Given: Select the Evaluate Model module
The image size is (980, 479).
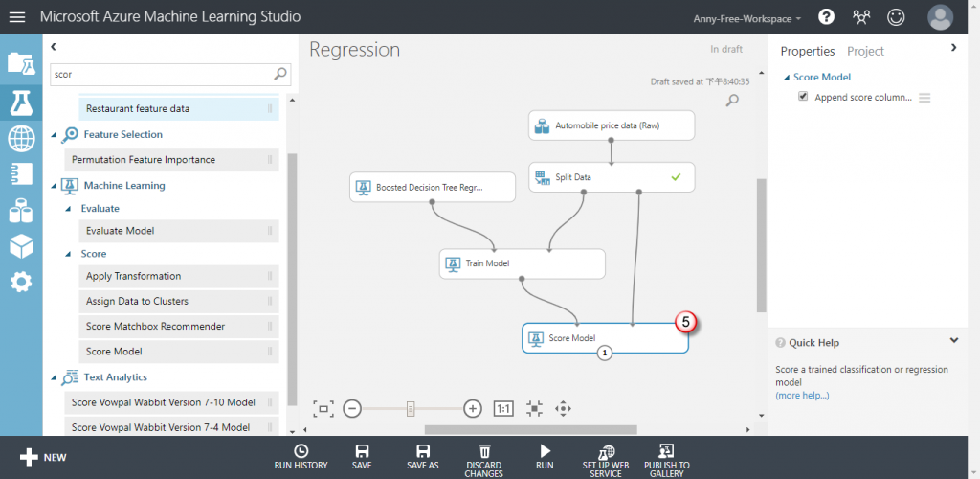Looking at the screenshot, I should click(x=179, y=232).
